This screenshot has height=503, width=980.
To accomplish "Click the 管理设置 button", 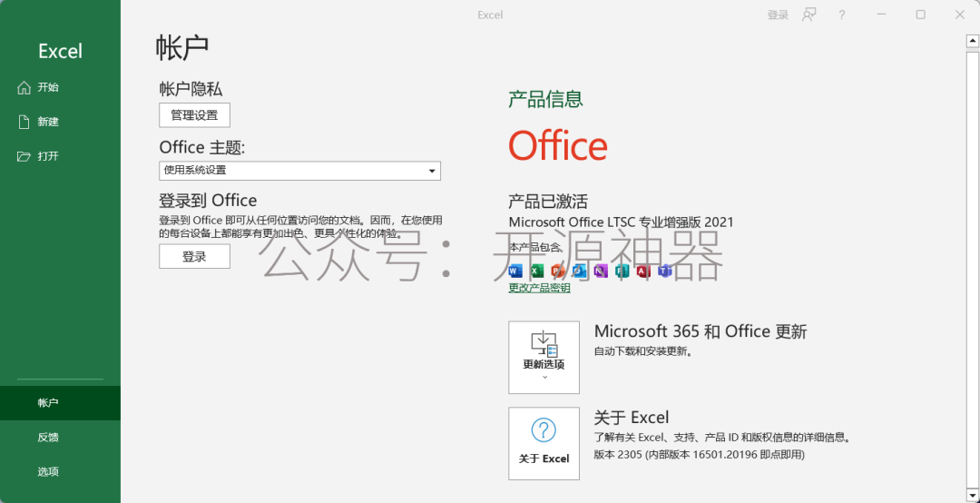I will [x=194, y=115].
